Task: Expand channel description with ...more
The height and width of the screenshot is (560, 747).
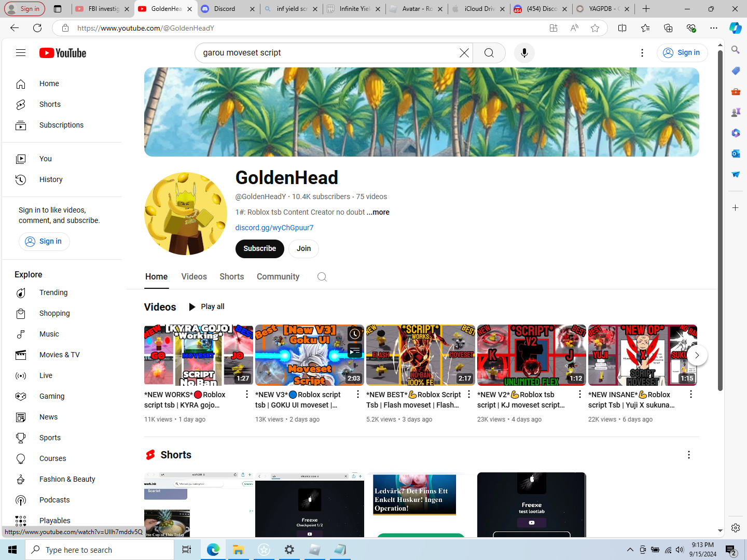Action: (x=378, y=212)
